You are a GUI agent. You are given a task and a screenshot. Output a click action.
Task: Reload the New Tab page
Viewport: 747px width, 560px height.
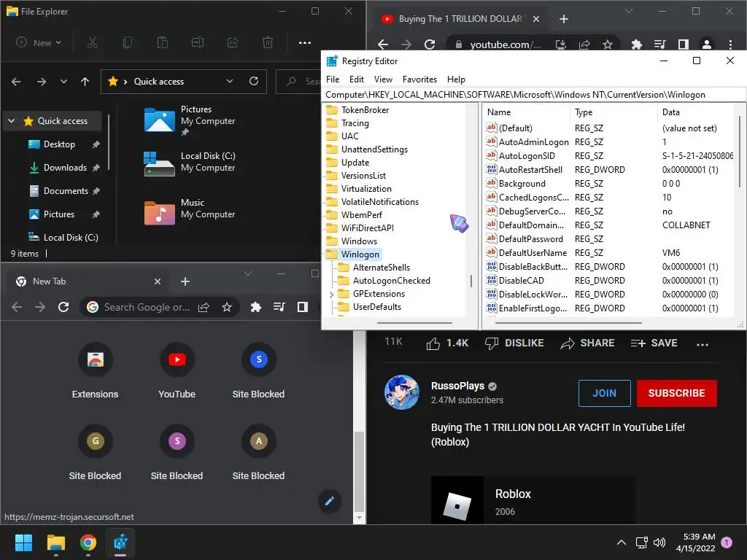pyautogui.click(x=63, y=307)
